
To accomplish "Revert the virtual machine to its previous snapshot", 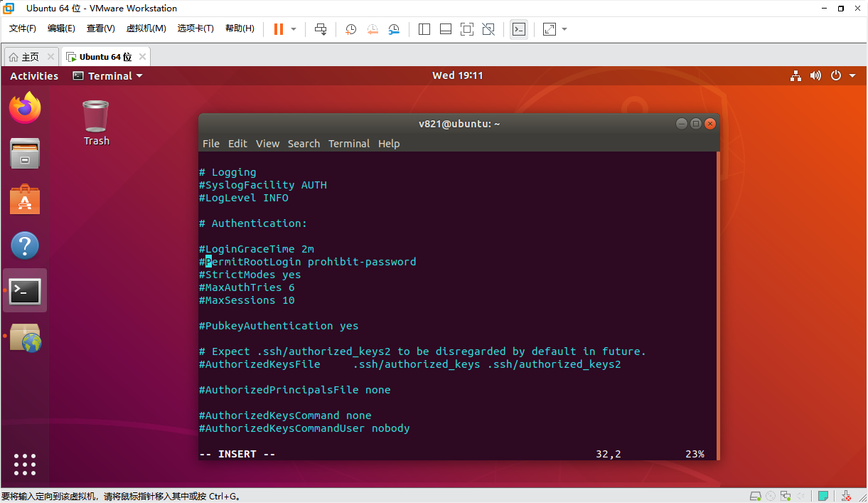I will tap(373, 29).
